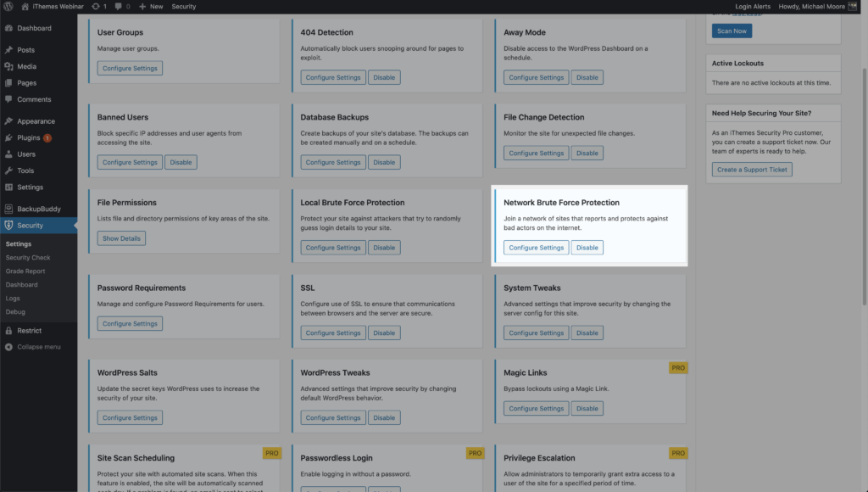Click the Security shield icon
Image resolution: width=868 pixels, height=492 pixels.
[8, 226]
